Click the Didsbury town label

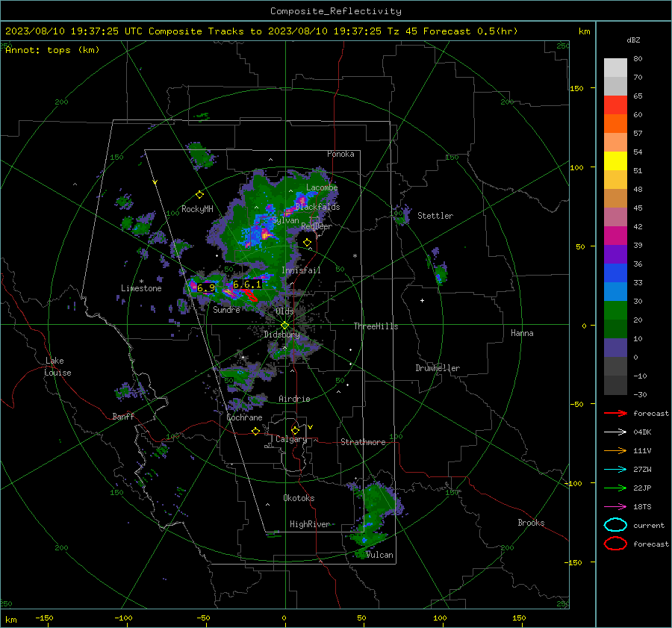(281, 335)
